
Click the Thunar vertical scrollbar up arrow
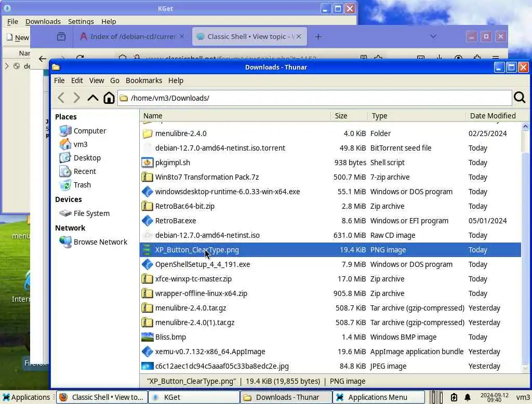(525, 127)
